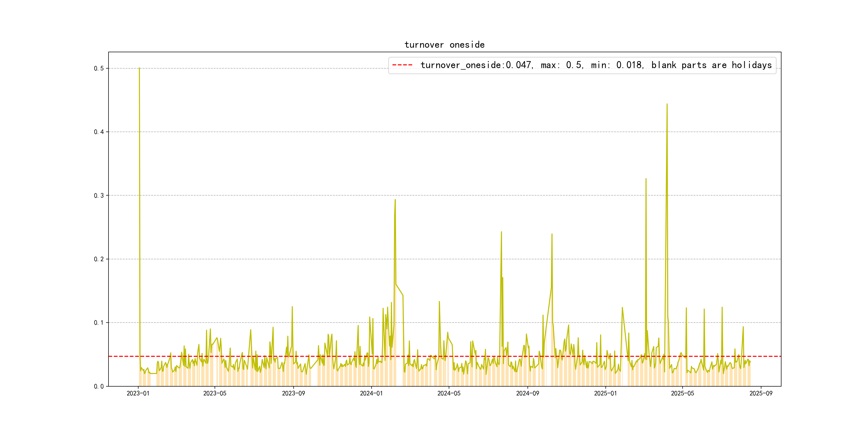Click the tallest spike peak at 0.5
This screenshot has height=434, width=868.
point(139,68)
